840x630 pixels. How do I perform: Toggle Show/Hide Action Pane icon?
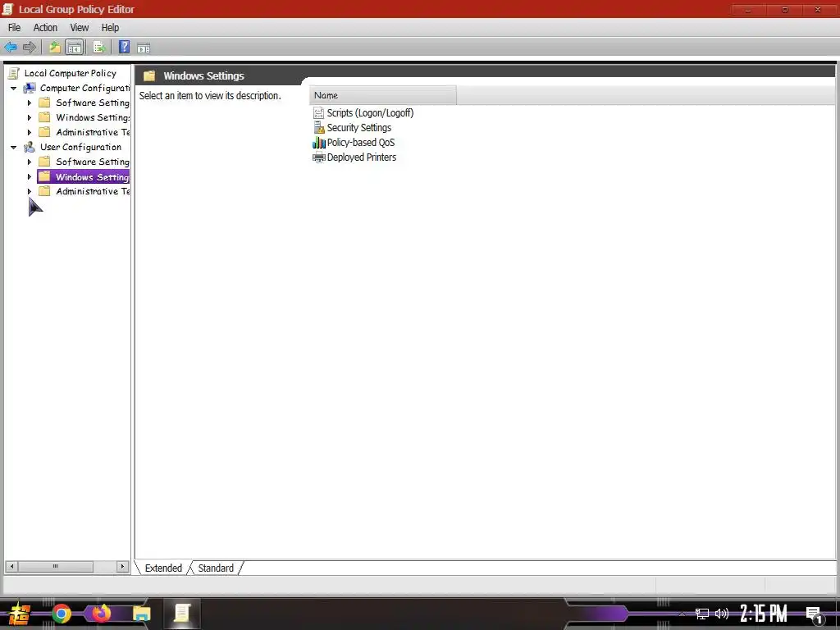(x=144, y=48)
